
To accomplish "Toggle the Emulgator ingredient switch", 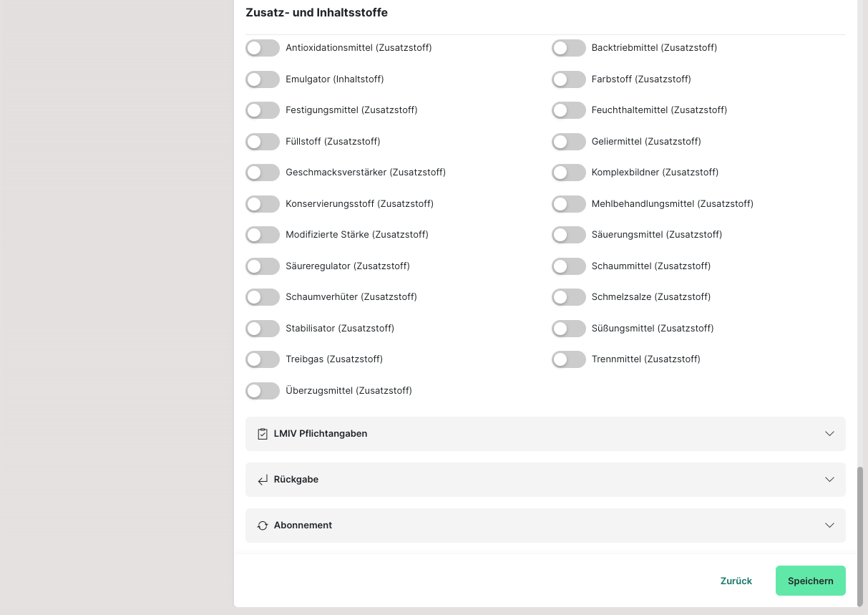I will pos(263,79).
